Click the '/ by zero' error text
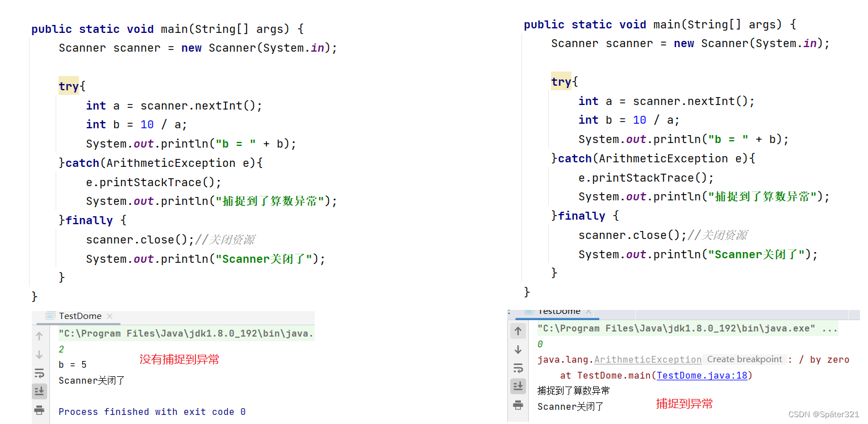868x424 pixels. [824, 360]
